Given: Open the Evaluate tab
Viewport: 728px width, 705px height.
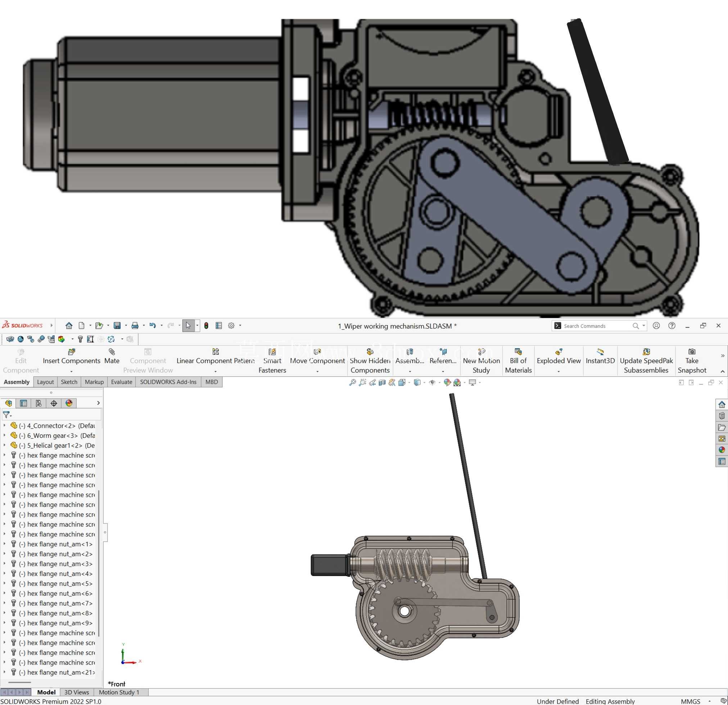Looking at the screenshot, I should pyautogui.click(x=122, y=382).
